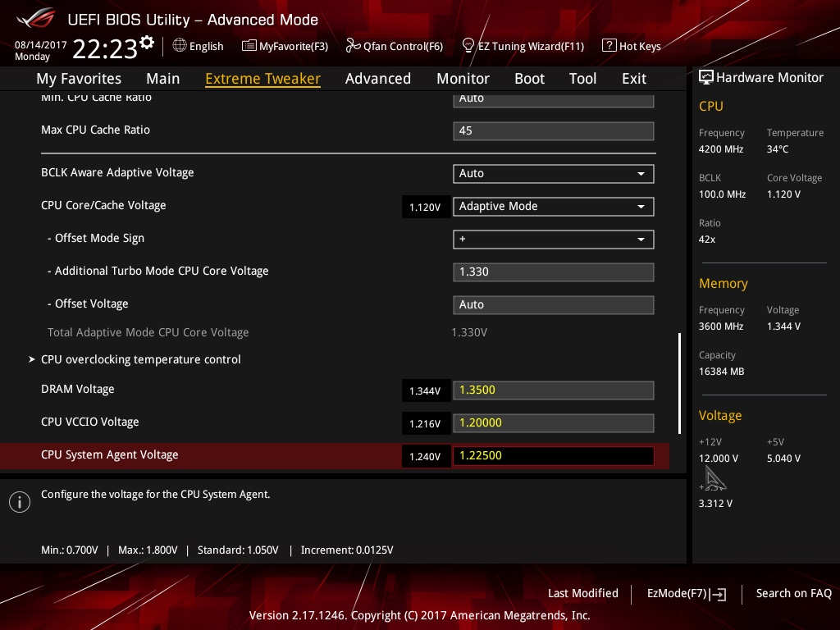Click the English language button

(206, 46)
